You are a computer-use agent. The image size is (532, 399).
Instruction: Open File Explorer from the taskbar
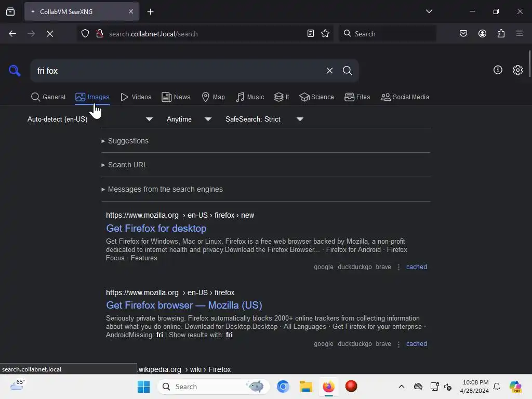click(x=305, y=387)
